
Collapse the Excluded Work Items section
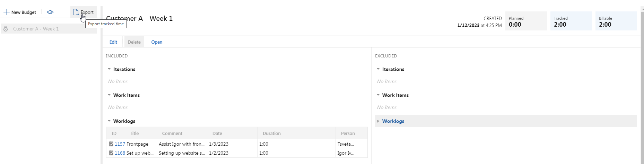click(x=378, y=95)
